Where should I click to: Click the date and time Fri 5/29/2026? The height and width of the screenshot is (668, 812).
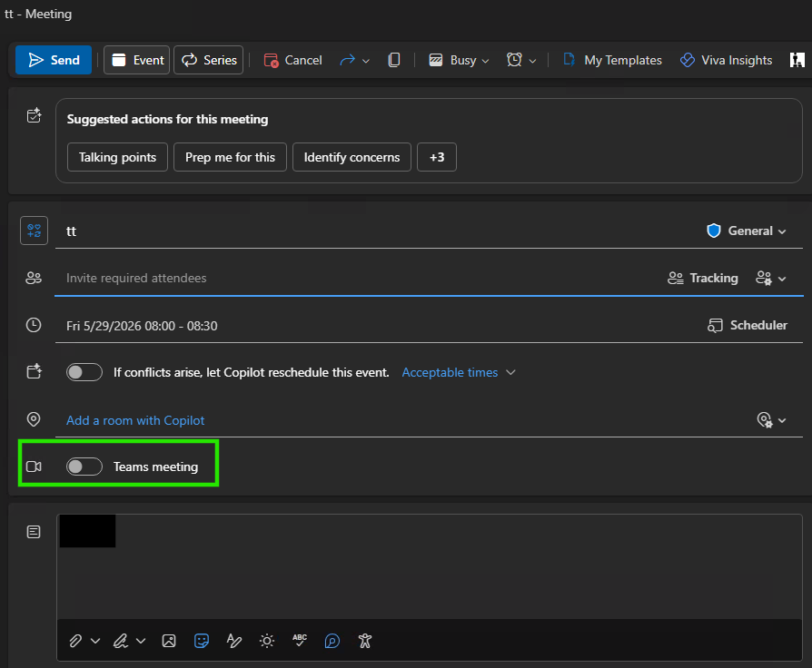click(x=142, y=326)
